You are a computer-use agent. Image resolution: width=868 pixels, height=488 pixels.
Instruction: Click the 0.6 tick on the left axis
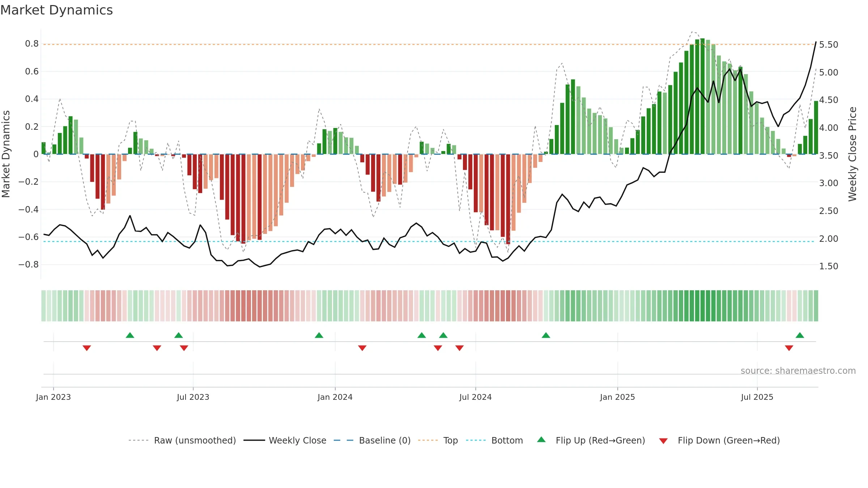click(x=32, y=72)
